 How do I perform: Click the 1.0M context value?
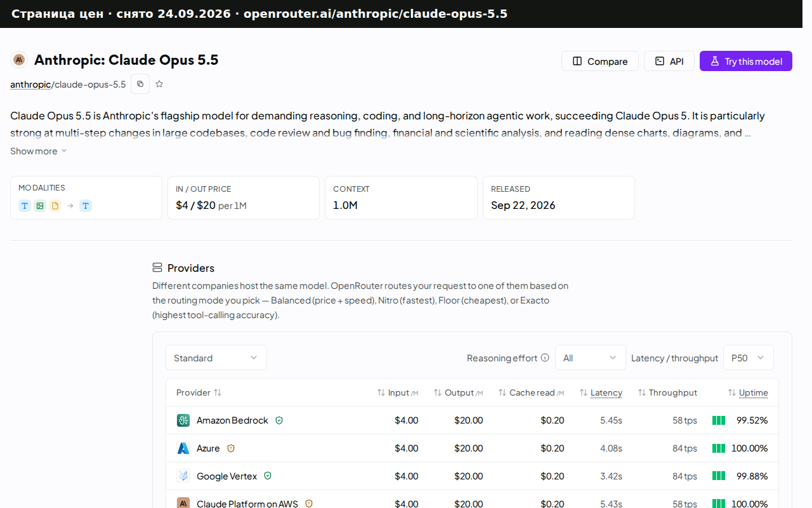click(345, 205)
